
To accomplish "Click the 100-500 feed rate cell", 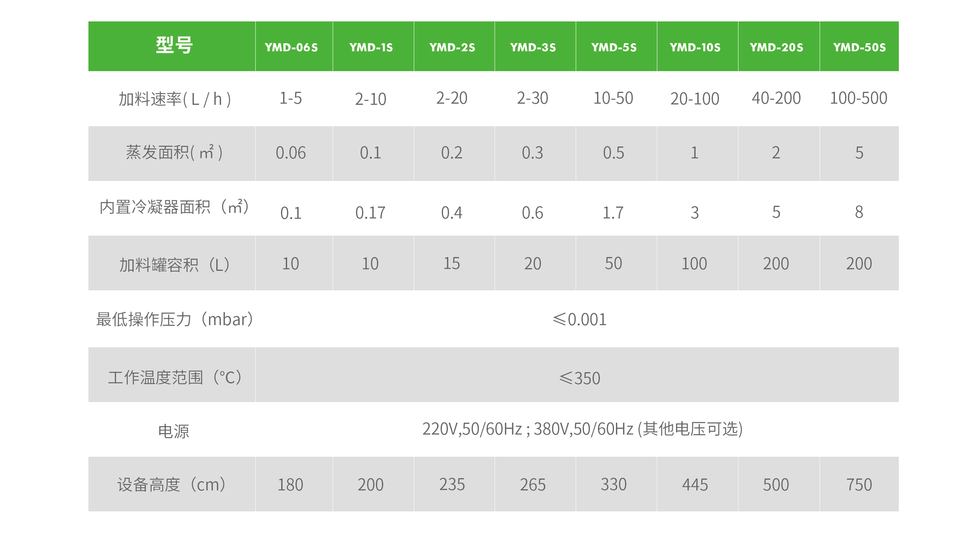I will pos(858,98).
